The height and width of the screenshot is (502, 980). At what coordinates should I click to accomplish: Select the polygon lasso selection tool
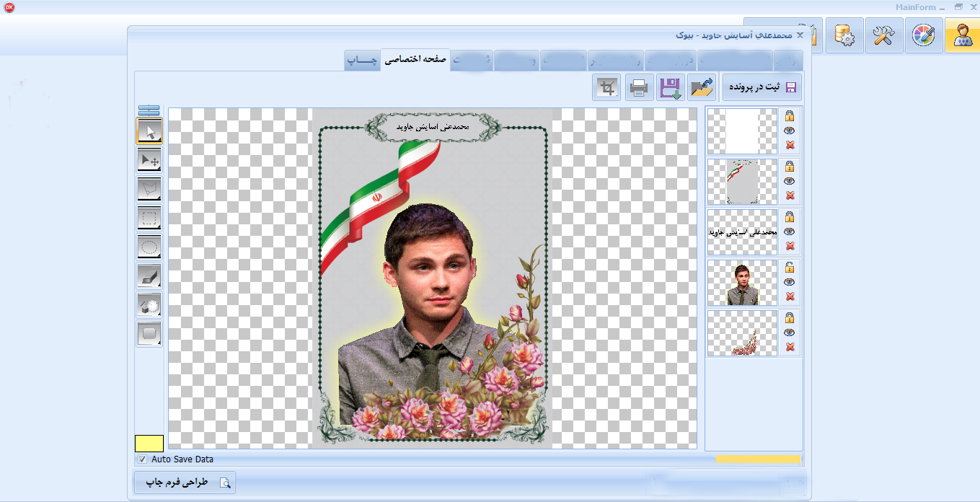(x=149, y=189)
